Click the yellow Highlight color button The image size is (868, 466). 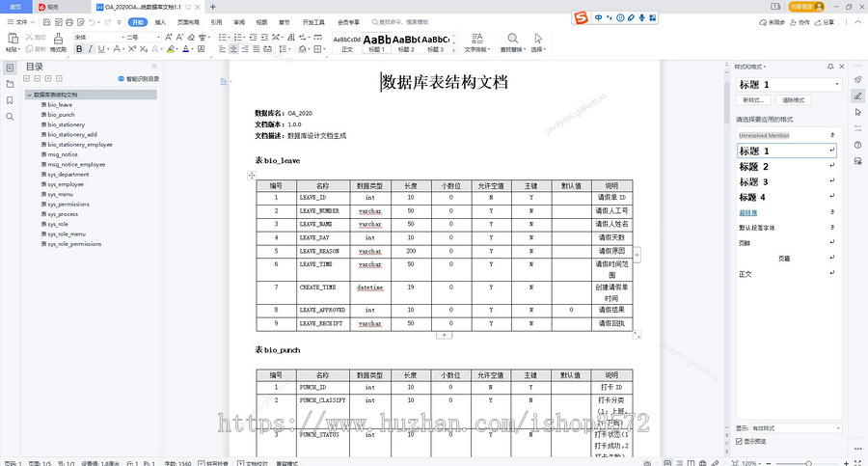pyautogui.click(x=171, y=49)
